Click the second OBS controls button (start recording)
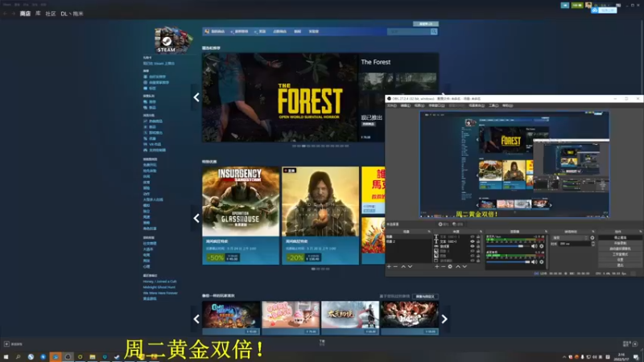This screenshot has height=362, width=644. [620, 243]
